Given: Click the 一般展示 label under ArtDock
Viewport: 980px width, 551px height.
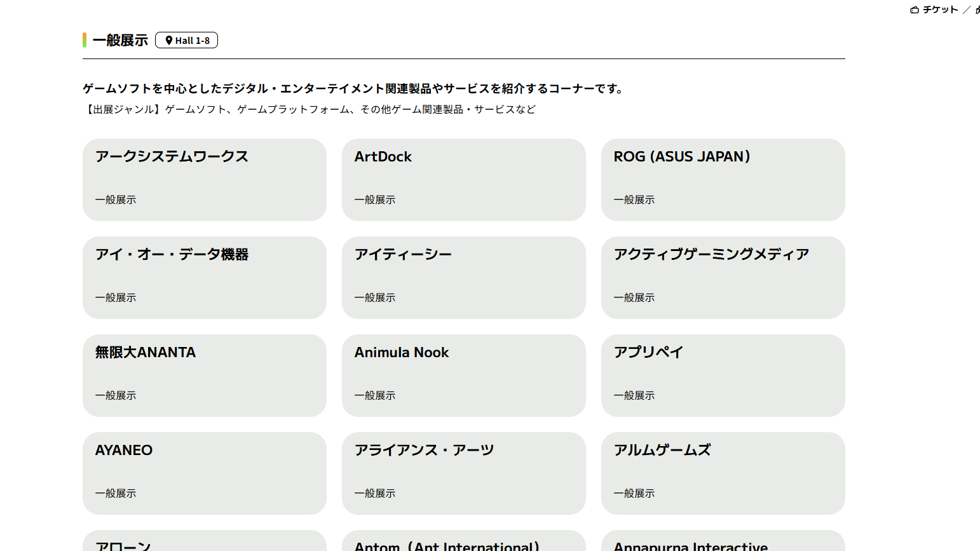Looking at the screenshot, I should (x=375, y=200).
